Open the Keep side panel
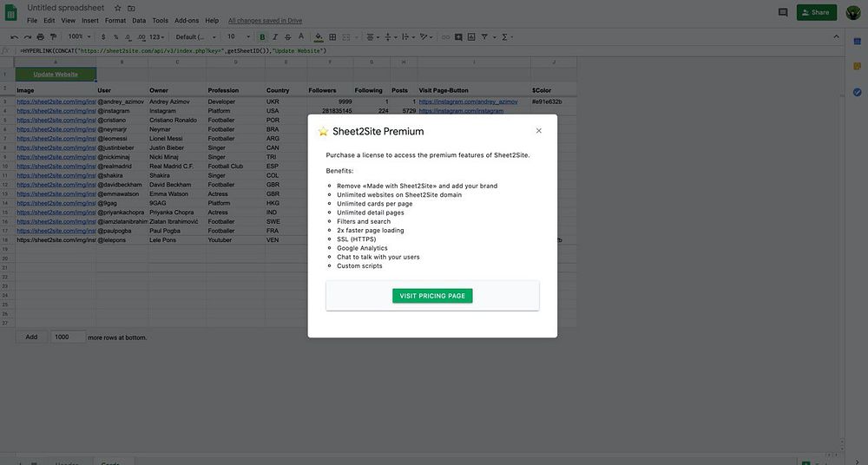Screen dimensions: 868x465 [857, 67]
